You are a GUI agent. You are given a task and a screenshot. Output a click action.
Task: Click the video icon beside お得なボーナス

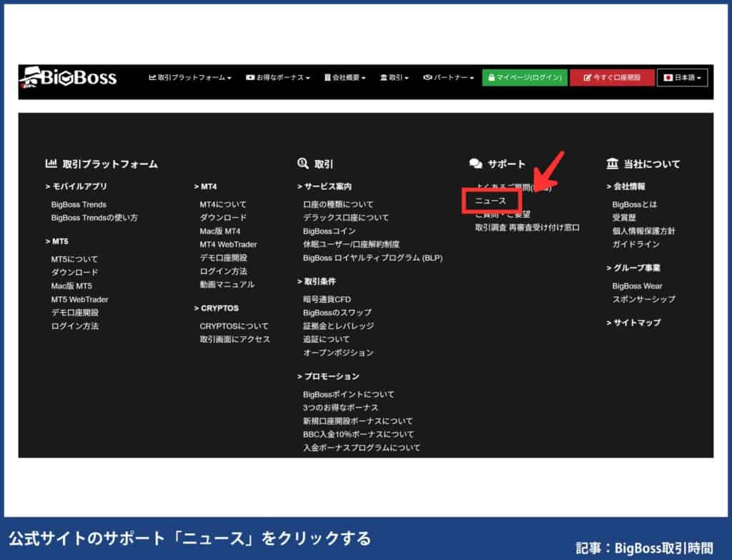249,79
